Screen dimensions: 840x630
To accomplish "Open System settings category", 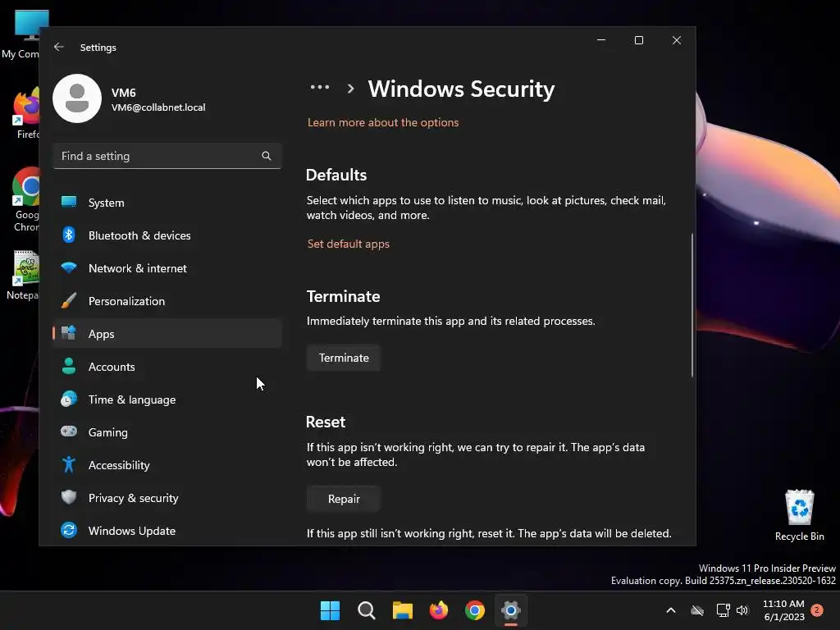I will coord(167,203).
